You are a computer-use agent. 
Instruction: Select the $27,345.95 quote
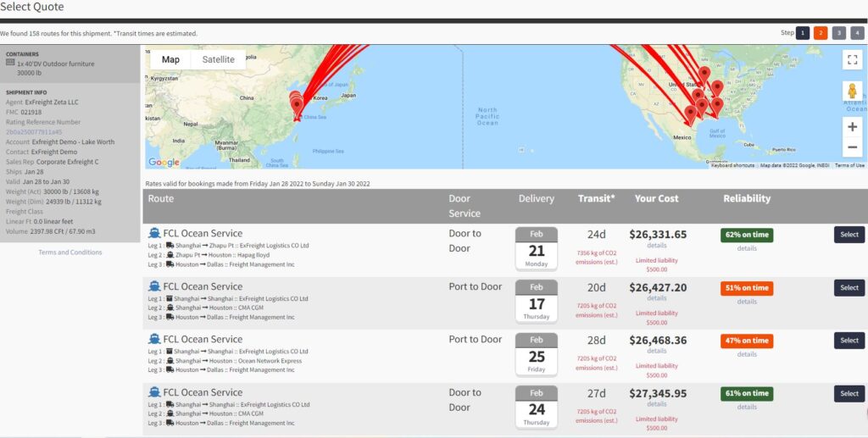click(x=849, y=394)
